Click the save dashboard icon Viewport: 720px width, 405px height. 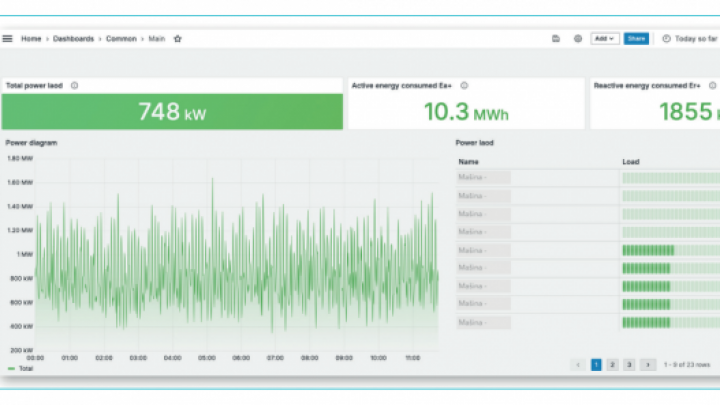point(556,38)
